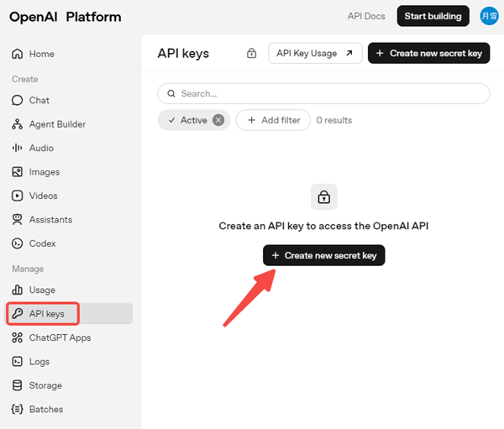Click the Chat bubble icon

tap(18, 100)
